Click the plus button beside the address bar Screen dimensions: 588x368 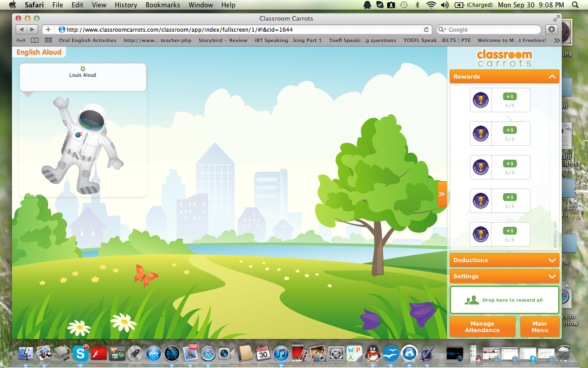(48, 29)
